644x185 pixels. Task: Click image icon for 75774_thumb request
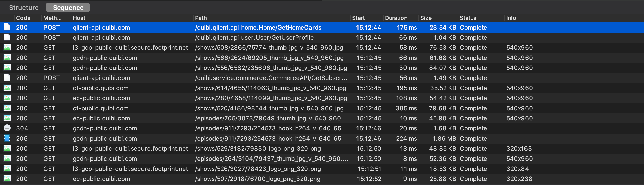click(x=7, y=47)
